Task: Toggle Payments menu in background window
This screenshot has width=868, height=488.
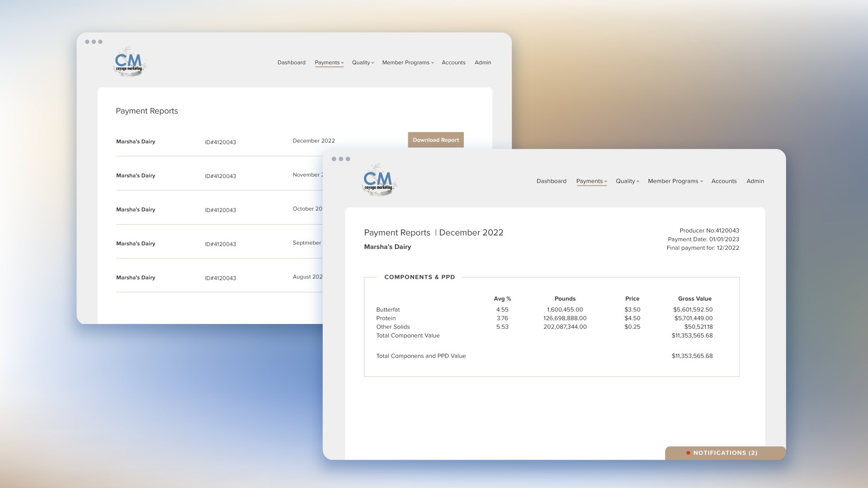Action: pos(329,62)
